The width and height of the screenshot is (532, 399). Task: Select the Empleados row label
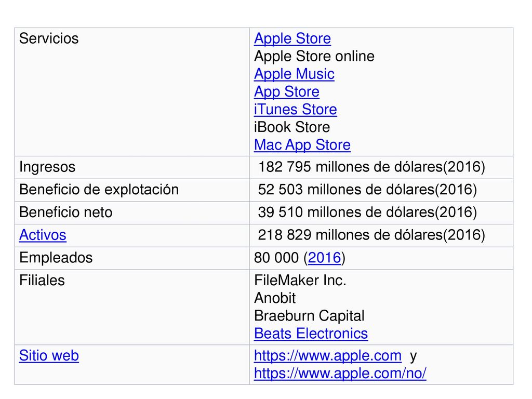(x=56, y=258)
